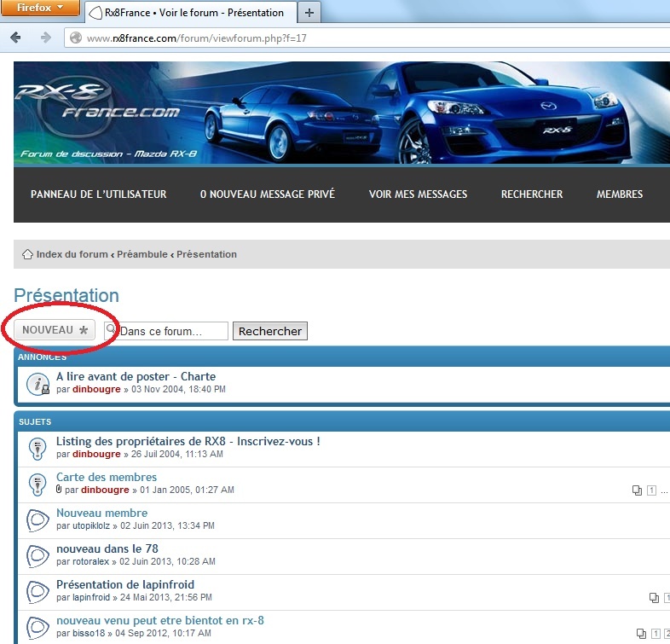Open Voir mes messages
This screenshot has width=670, height=644.
click(x=418, y=194)
